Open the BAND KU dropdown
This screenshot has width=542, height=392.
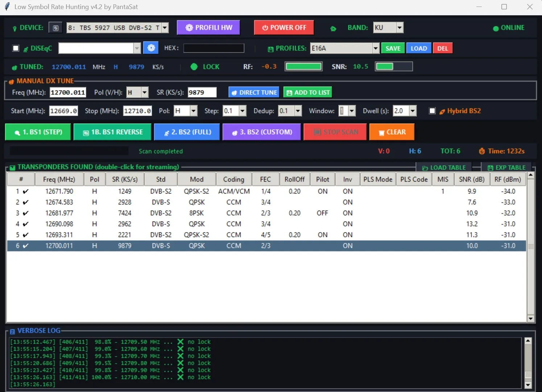pos(400,28)
